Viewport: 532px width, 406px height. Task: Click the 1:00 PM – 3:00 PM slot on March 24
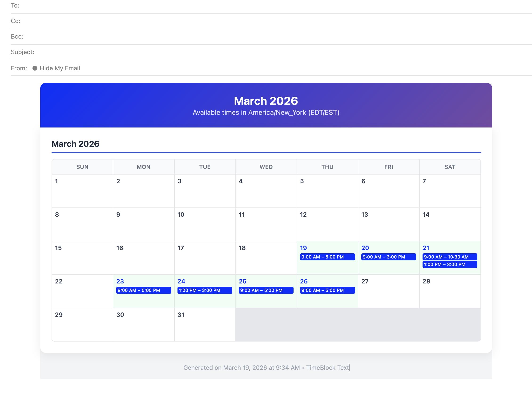tap(205, 290)
